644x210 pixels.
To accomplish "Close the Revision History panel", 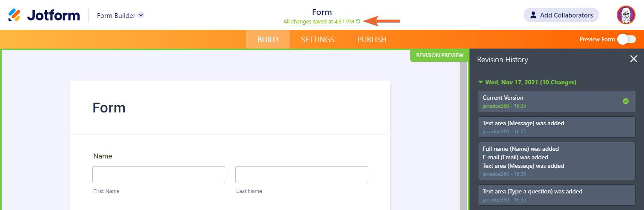I will (x=633, y=59).
